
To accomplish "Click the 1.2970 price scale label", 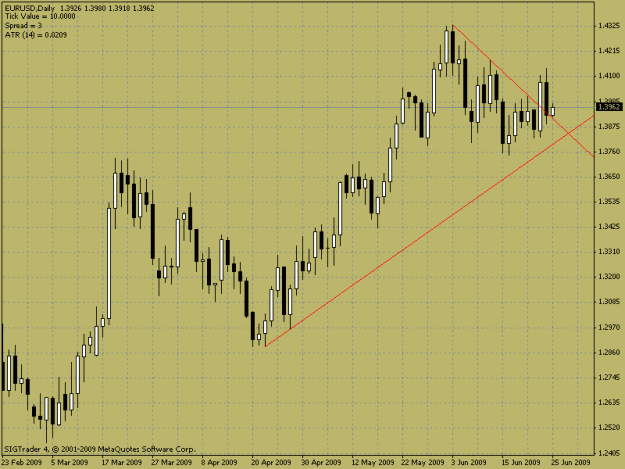I will (x=609, y=327).
